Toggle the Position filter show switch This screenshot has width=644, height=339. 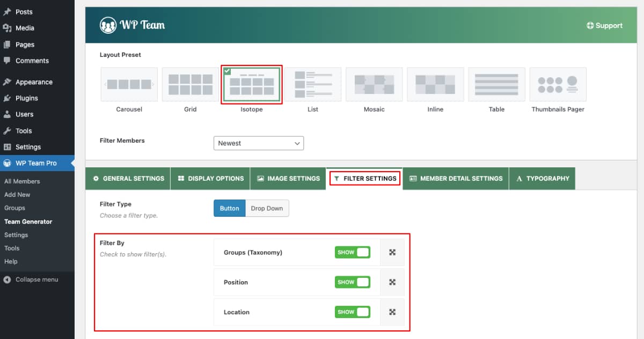click(x=352, y=282)
